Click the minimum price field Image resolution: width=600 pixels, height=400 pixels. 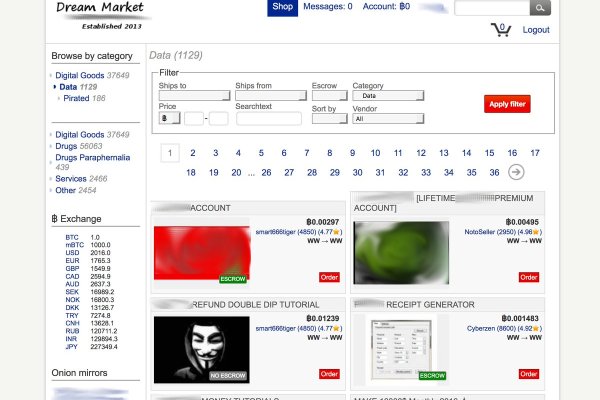click(x=194, y=119)
